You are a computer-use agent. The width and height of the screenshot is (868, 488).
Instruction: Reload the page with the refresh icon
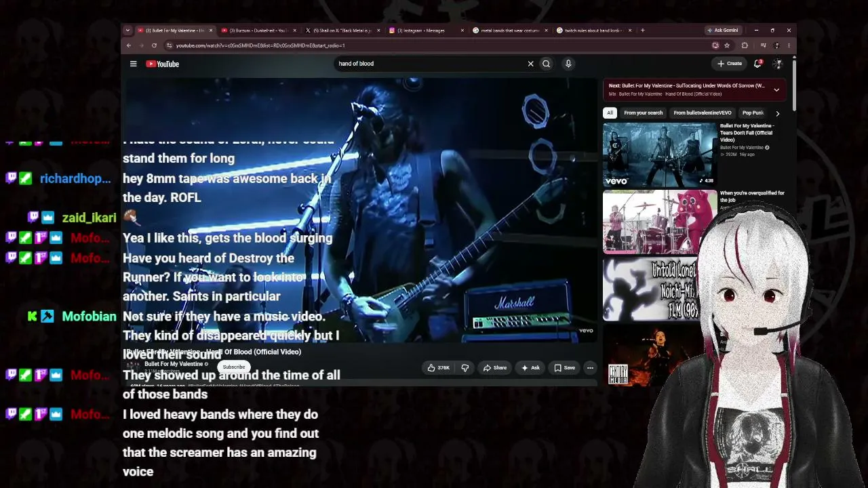154,45
